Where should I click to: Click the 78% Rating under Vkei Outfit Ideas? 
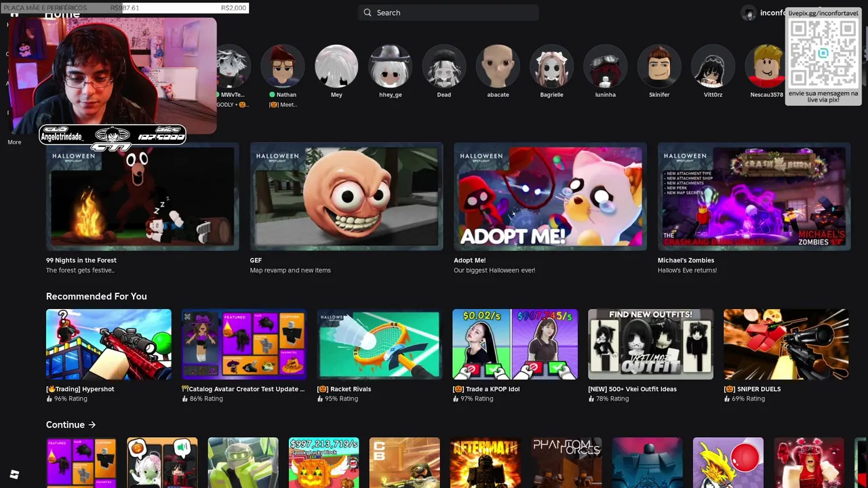click(x=612, y=399)
